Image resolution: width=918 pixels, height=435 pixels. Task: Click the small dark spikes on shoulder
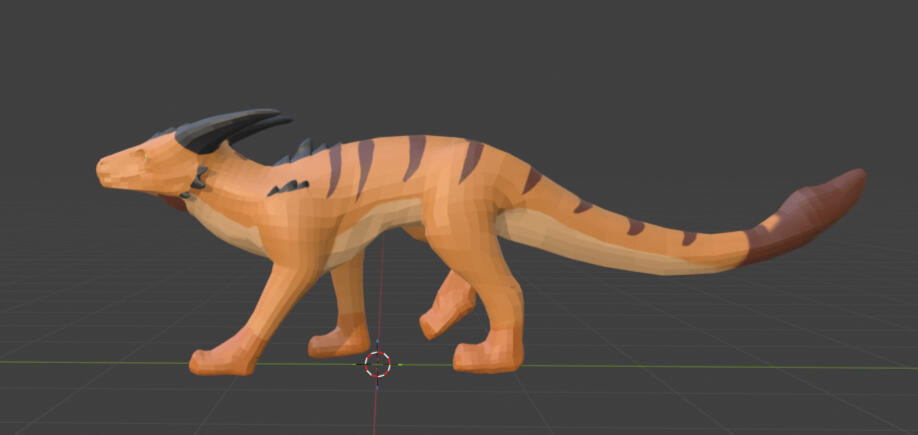point(288,187)
